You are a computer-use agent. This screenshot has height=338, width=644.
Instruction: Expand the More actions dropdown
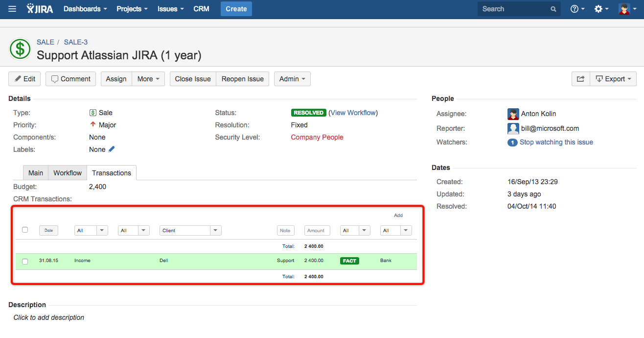click(148, 79)
